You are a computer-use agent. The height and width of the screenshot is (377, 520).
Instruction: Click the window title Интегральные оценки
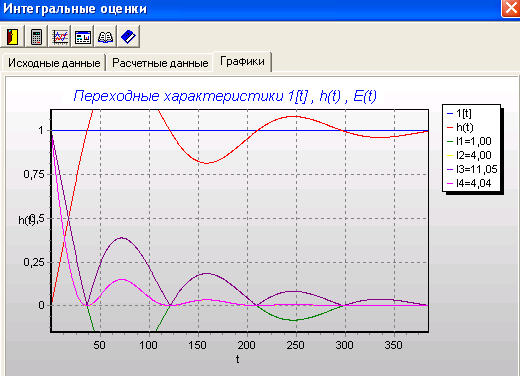tap(75, 9)
